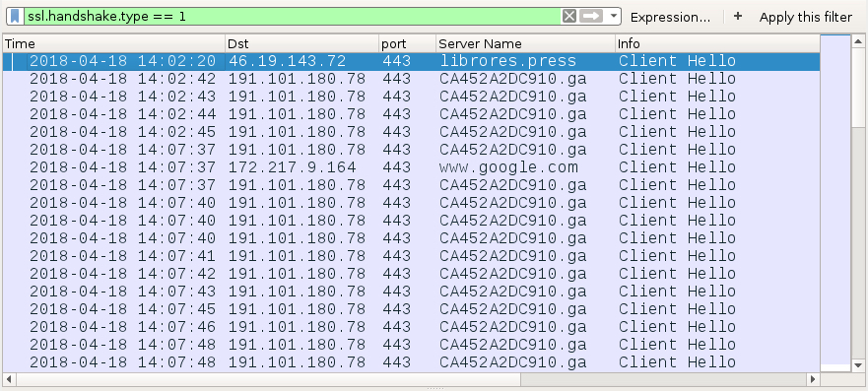
Task: Open the filter history dropdown arrow
Action: point(614,16)
